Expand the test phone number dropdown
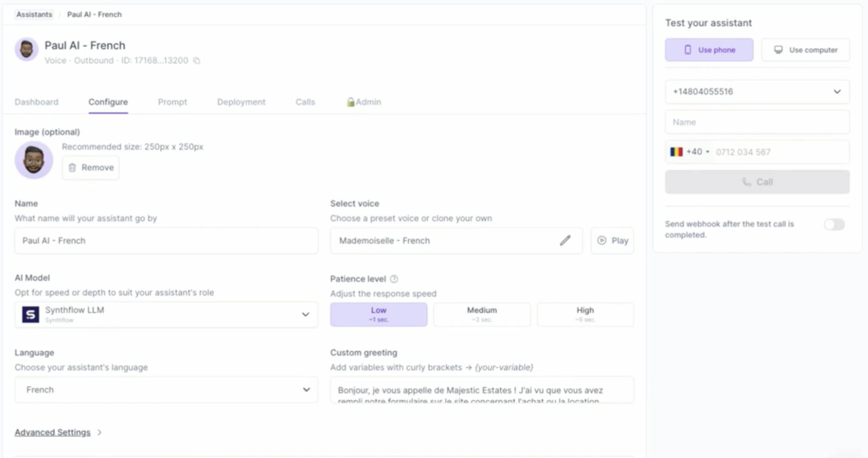This screenshot has width=868, height=458. pyautogui.click(x=757, y=92)
